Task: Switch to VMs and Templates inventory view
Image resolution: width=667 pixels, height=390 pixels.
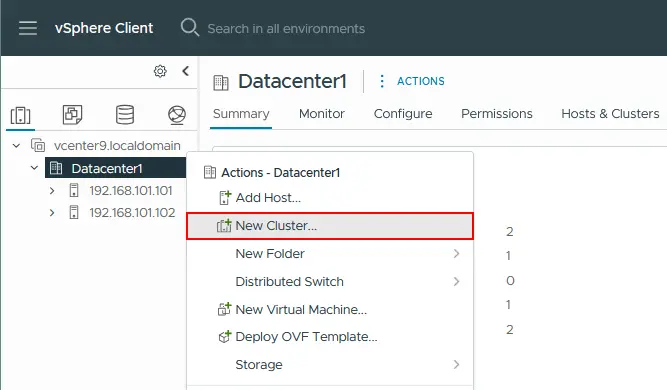Action: (72, 114)
